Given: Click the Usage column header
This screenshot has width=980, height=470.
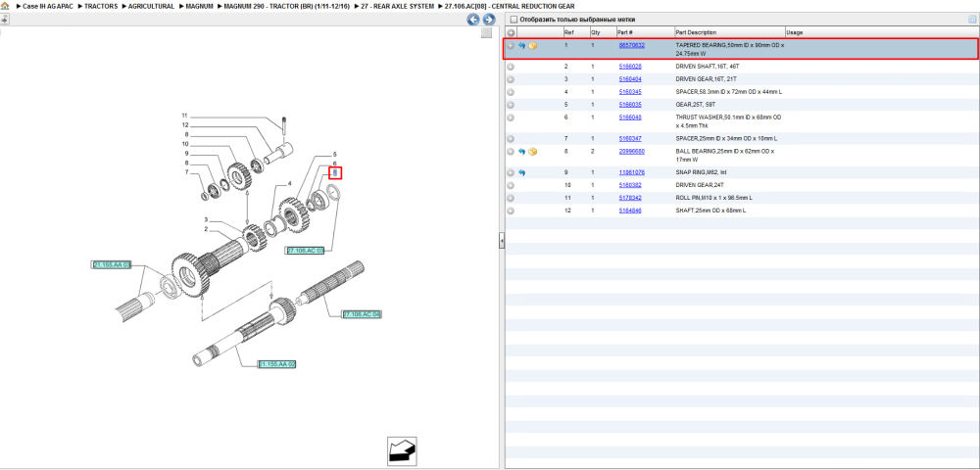Looking at the screenshot, I should 880,32.
